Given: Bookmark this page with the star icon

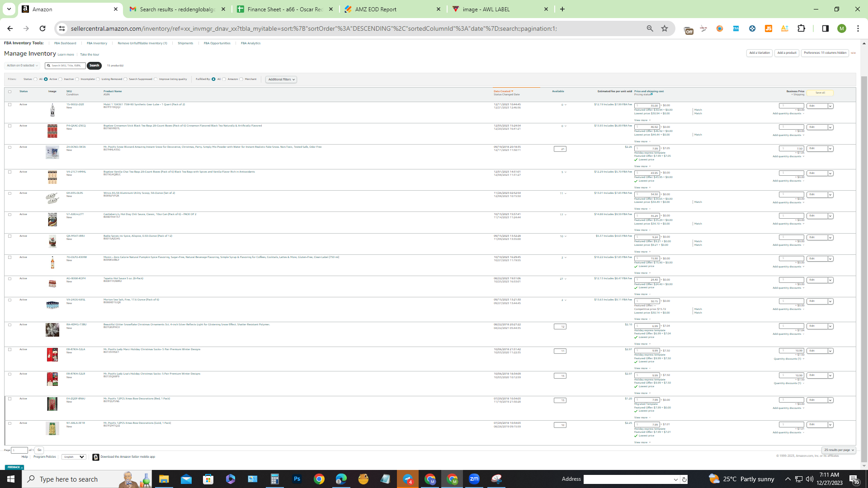Looking at the screenshot, I should 665,28.
